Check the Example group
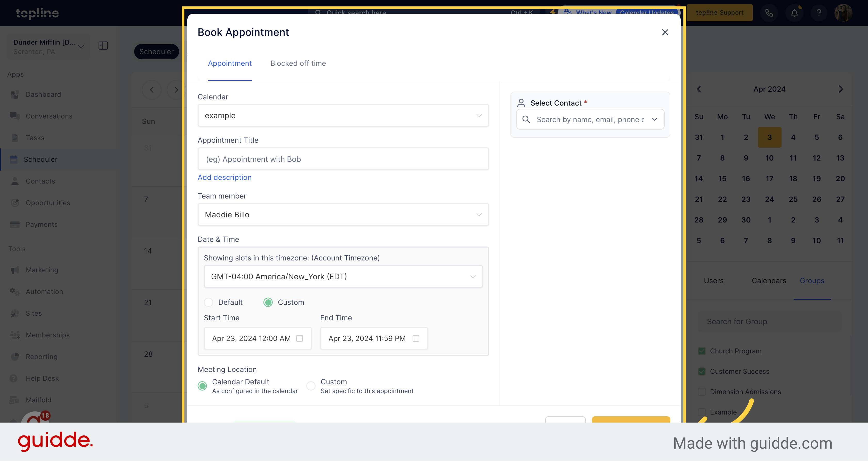868x461 pixels. [x=702, y=412]
